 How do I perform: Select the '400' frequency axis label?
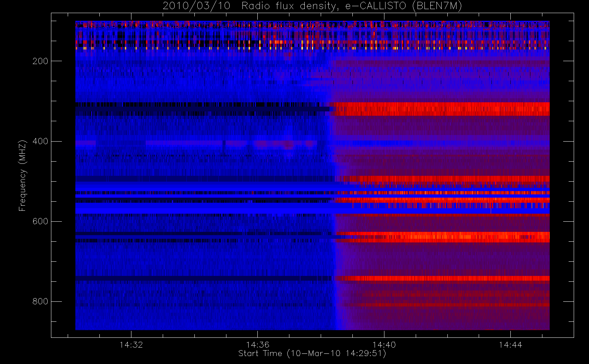[40, 141]
